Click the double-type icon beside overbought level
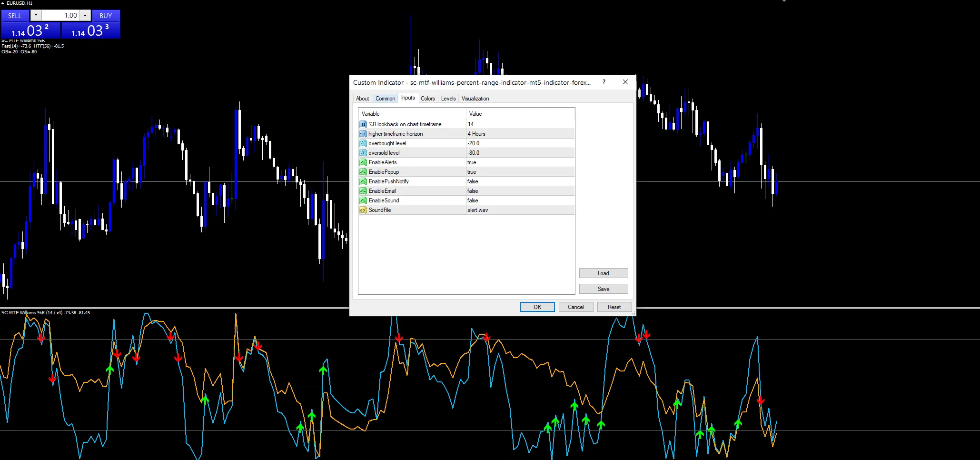Viewport: 980px width, 460px height. click(x=363, y=143)
